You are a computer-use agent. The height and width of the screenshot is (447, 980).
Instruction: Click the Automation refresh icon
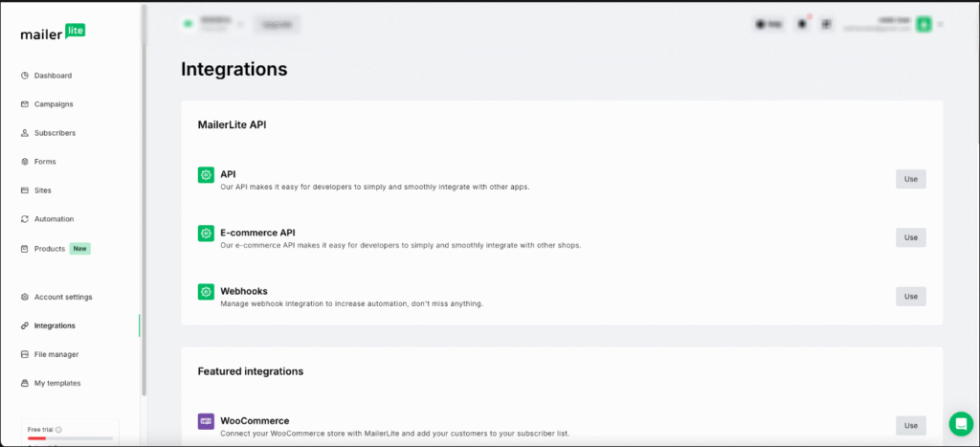pos(25,219)
